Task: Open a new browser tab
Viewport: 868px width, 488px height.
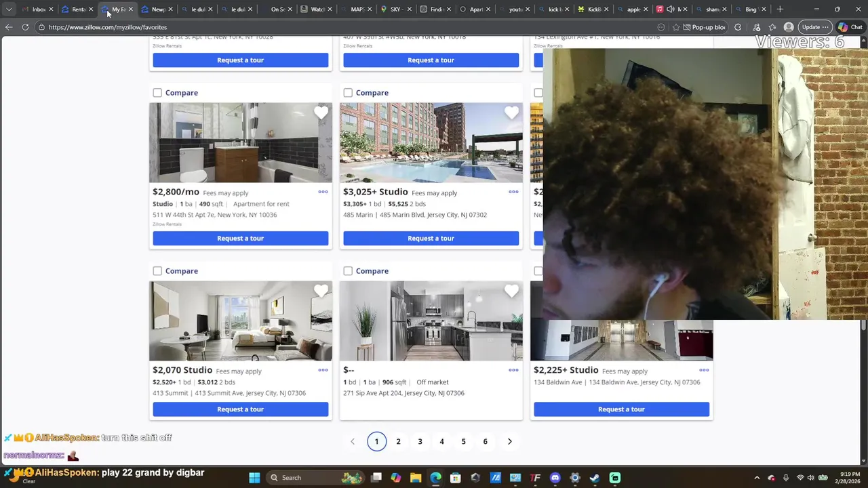Action: (x=780, y=9)
